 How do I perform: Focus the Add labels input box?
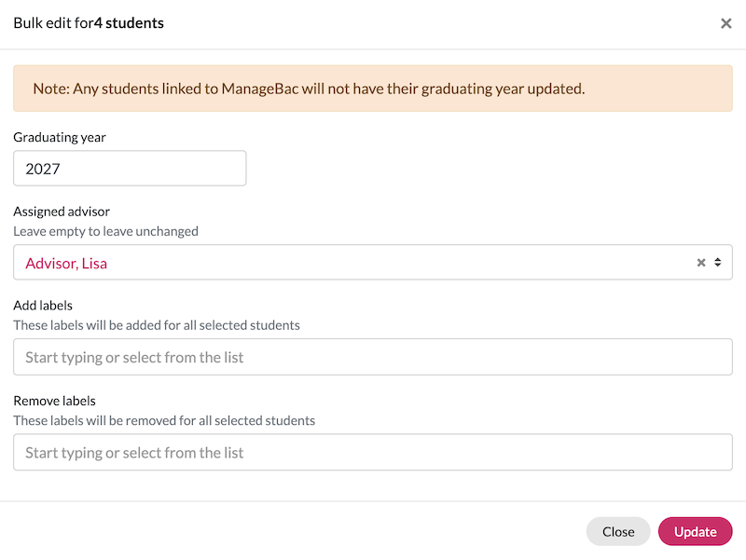pos(372,357)
